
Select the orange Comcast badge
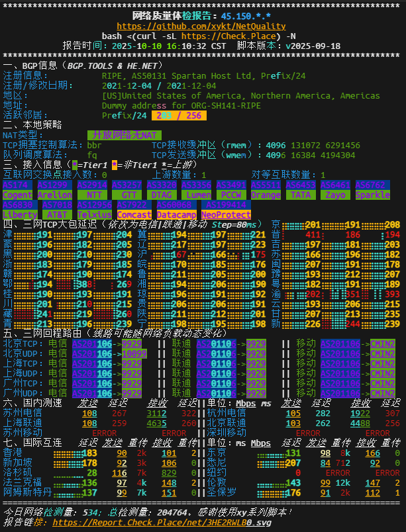[134, 215]
